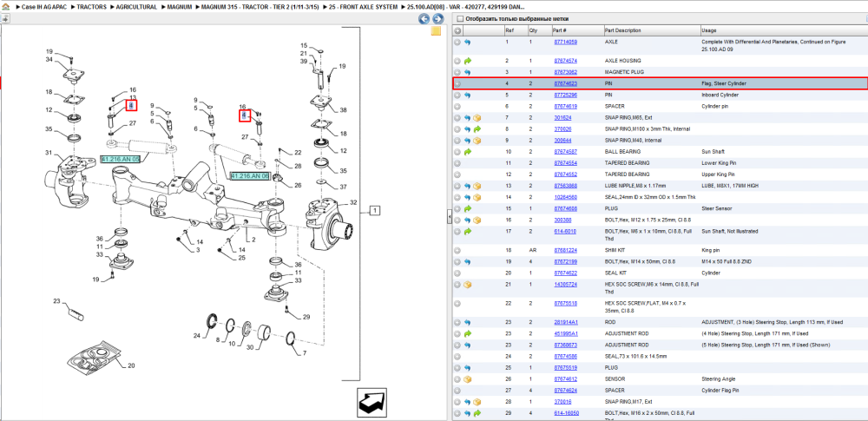Open part number link 87681224
Screen dimensions: 868x421
click(566, 250)
